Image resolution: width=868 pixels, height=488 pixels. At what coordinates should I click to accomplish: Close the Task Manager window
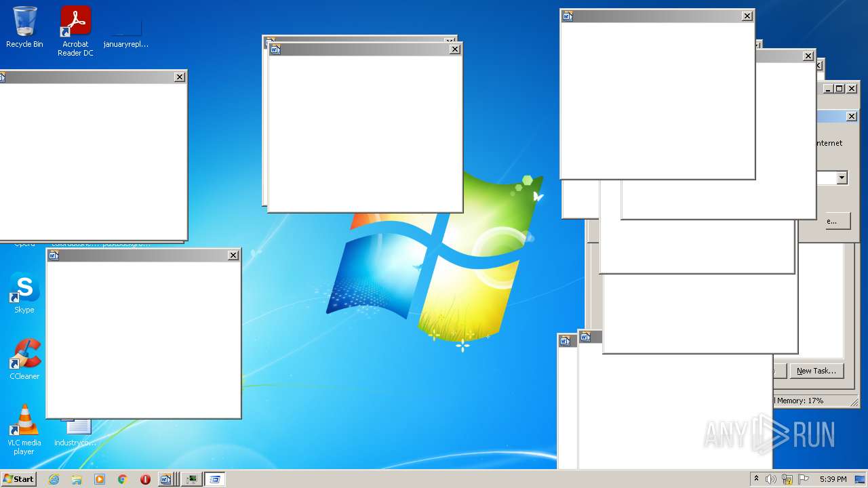click(852, 89)
